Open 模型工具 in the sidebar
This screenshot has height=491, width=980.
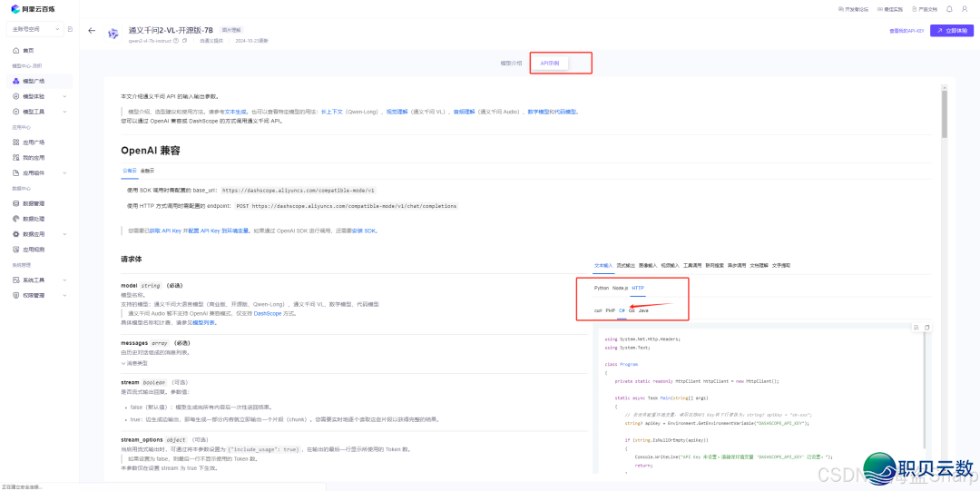pos(40,112)
